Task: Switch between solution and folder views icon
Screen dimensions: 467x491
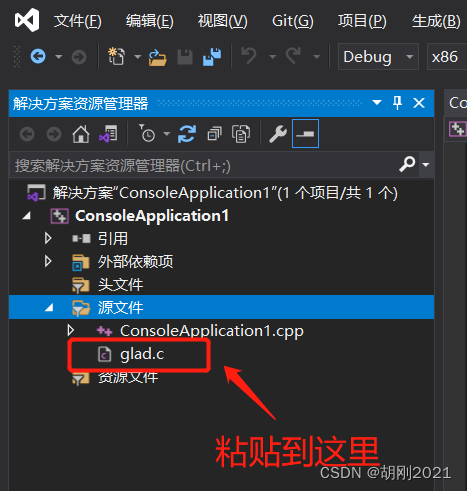Action: tap(108, 134)
